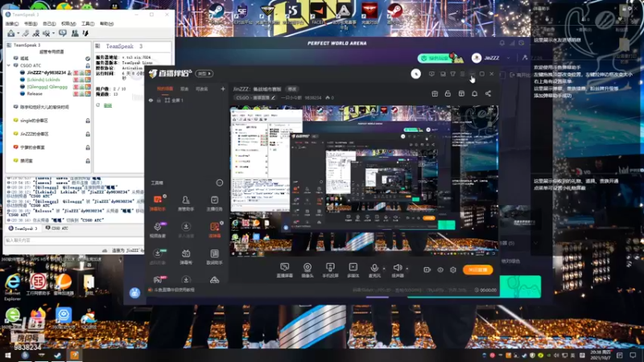Viewport: 644px width, 362px height.
Task: Open JinZZZ account dropdown in Perfect World Arena
Action: pos(508,58)
